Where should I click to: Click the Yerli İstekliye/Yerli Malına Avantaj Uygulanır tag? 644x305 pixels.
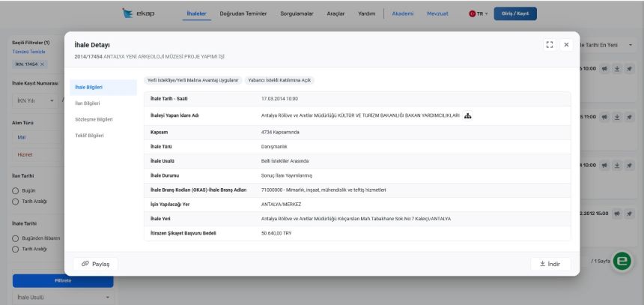tap(193, 81)
